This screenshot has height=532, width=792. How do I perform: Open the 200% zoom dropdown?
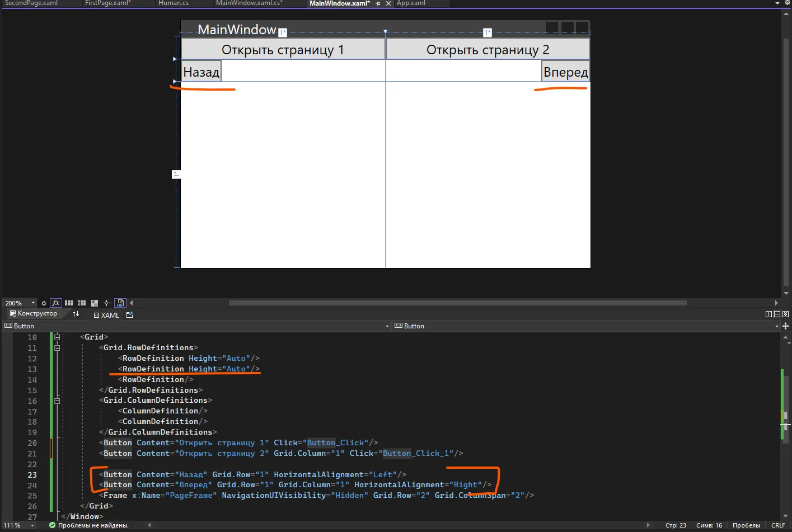[33, 303]
